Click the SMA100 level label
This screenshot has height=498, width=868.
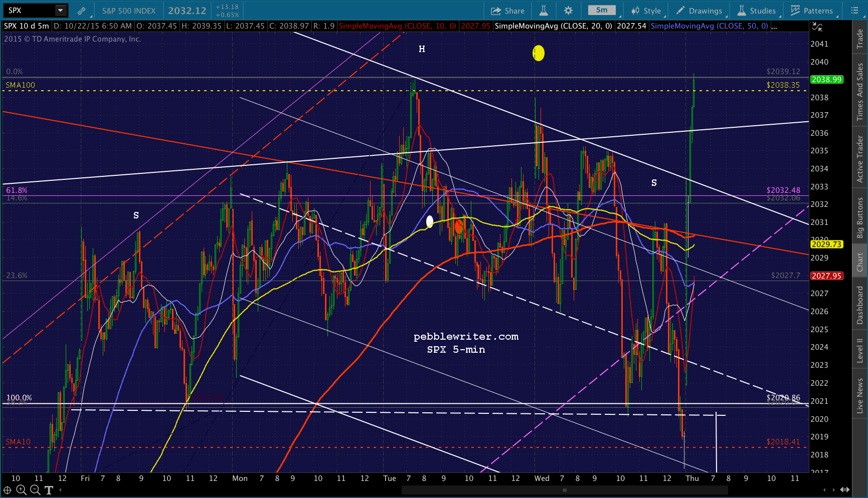pos(21,85)
